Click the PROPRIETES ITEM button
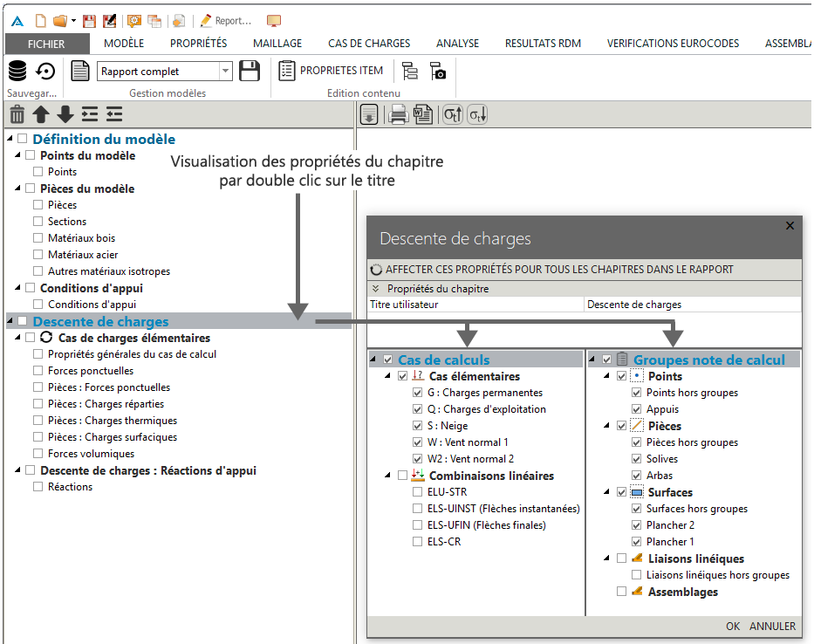Viewport: 814px width, 644px height. pos(332,71)
